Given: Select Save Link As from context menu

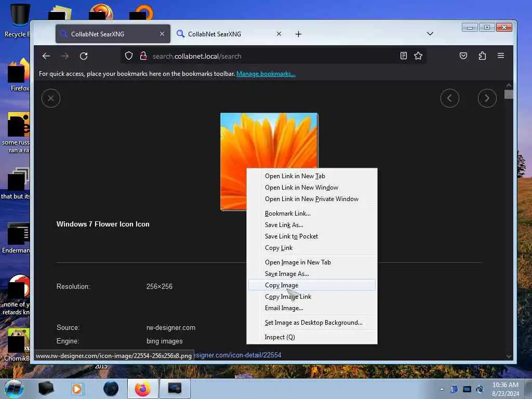Looking at the screenshot, I should coord(312,225).
